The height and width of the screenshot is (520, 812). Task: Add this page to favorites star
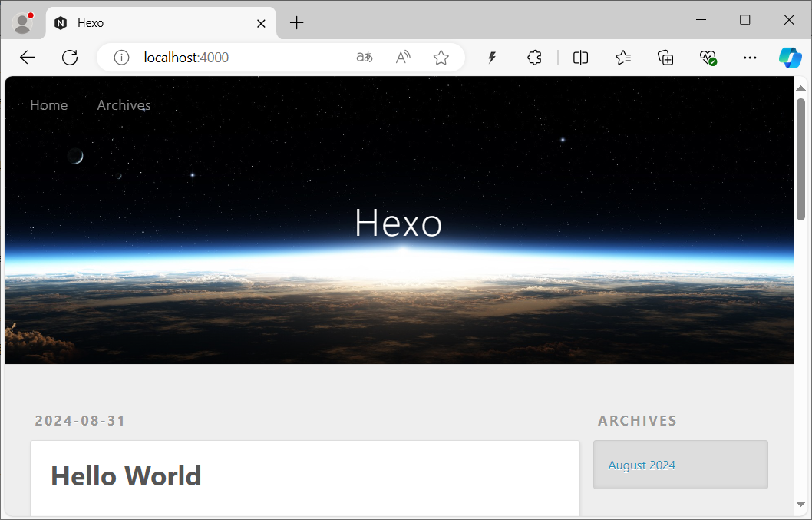(x=441, y=58)
